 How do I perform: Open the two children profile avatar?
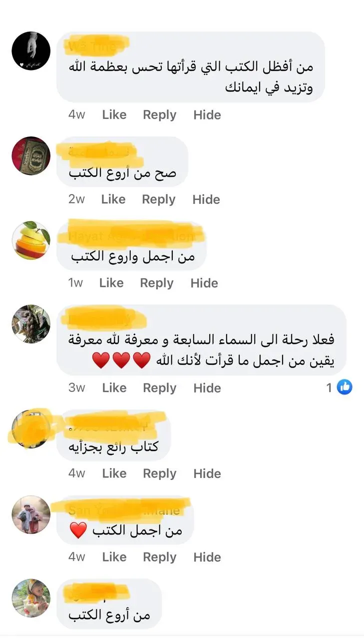coord(31,514)
